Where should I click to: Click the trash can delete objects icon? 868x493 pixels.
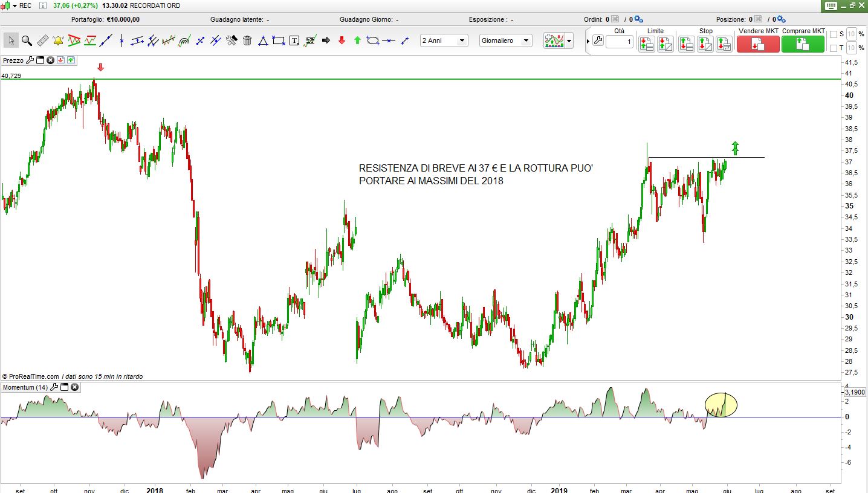tap(247, 41)
